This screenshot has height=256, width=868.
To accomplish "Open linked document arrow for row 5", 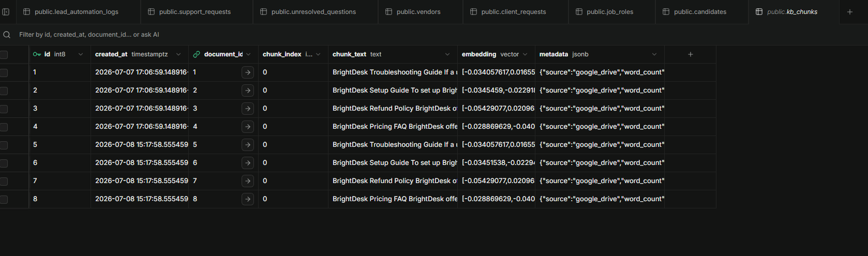I will click(248, 145).
